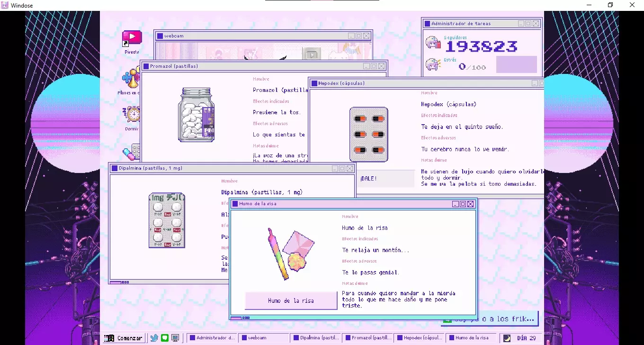Click the Windose app icon in the title bar
644x345 pixels.
tap(6, 5)
